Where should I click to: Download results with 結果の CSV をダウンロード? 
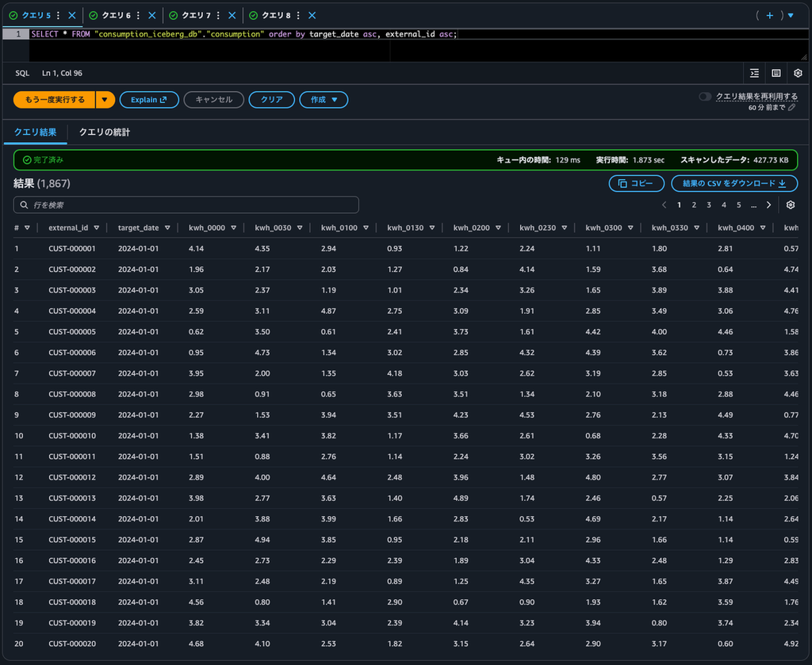[734, 183]
